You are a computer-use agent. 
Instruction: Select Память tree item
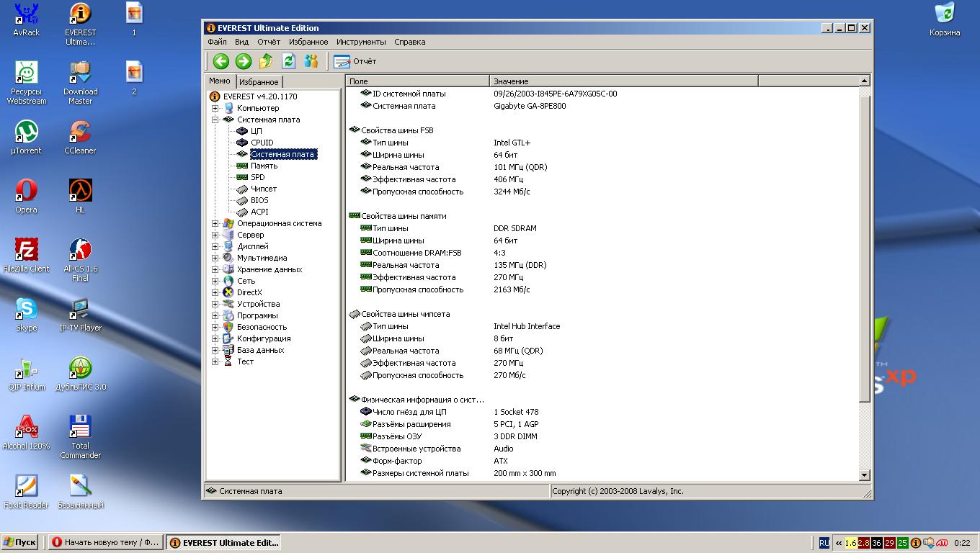coord(264,166)
